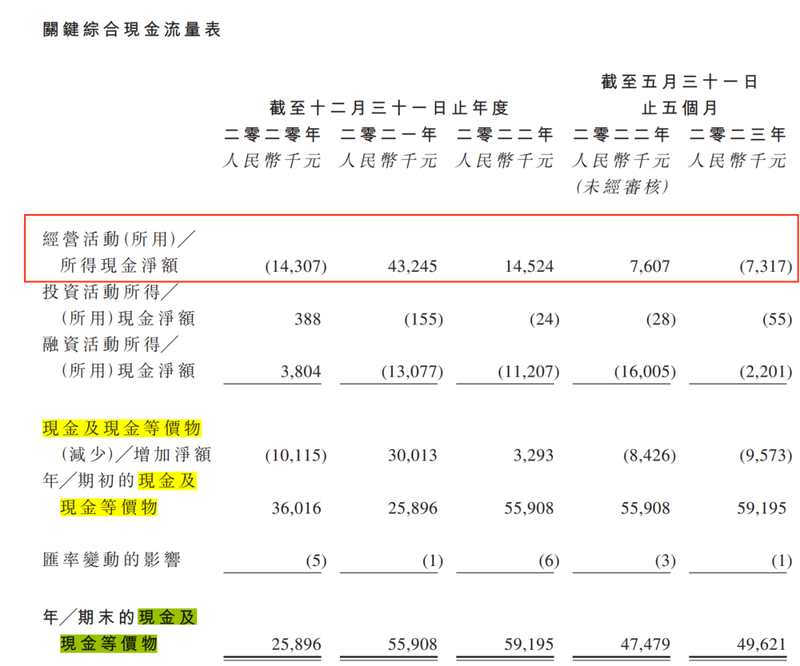The width and height of the screenshot is (800, 666).
Task: Click closing balance 47,479
Action: tap(645, 644)
